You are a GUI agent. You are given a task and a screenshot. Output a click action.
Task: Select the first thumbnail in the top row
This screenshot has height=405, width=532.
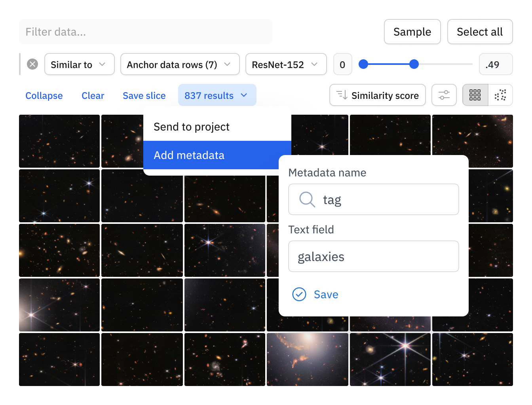[x=59, y=141]
